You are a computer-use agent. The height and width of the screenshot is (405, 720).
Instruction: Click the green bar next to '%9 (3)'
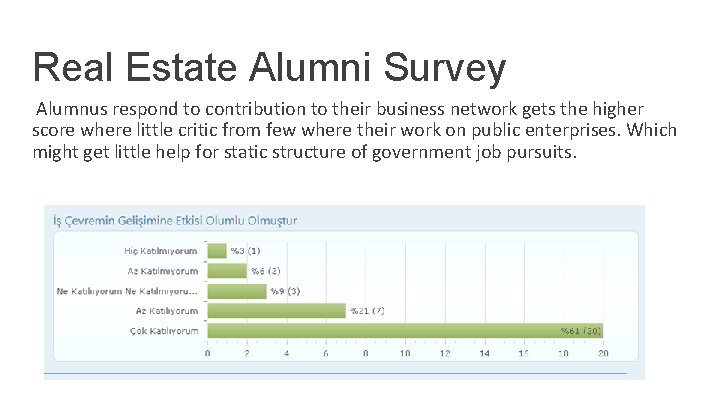[237, 291]
